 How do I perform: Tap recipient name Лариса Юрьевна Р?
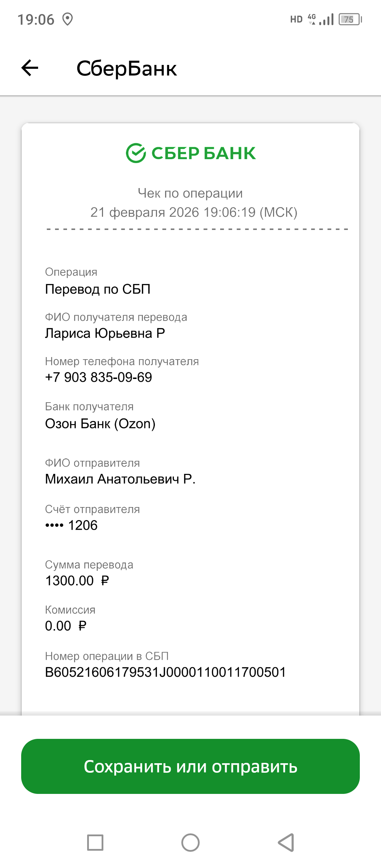(105, 333)
